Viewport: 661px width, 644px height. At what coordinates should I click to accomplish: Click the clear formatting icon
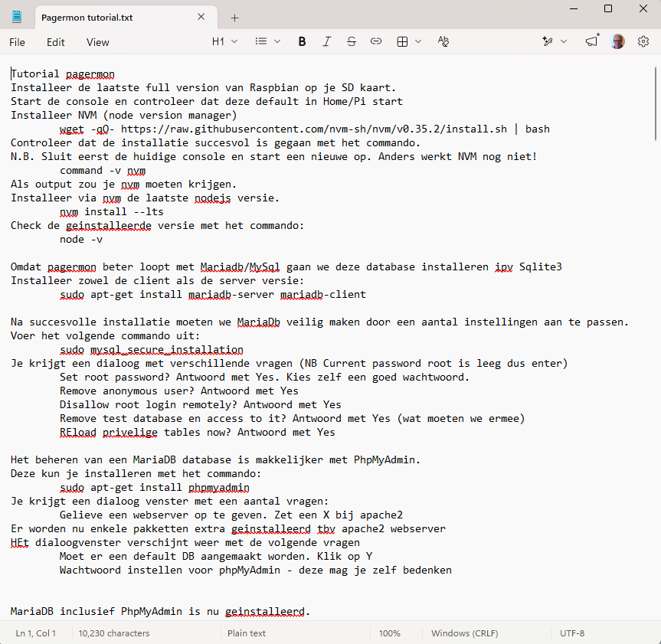click(x=443, y=41)
